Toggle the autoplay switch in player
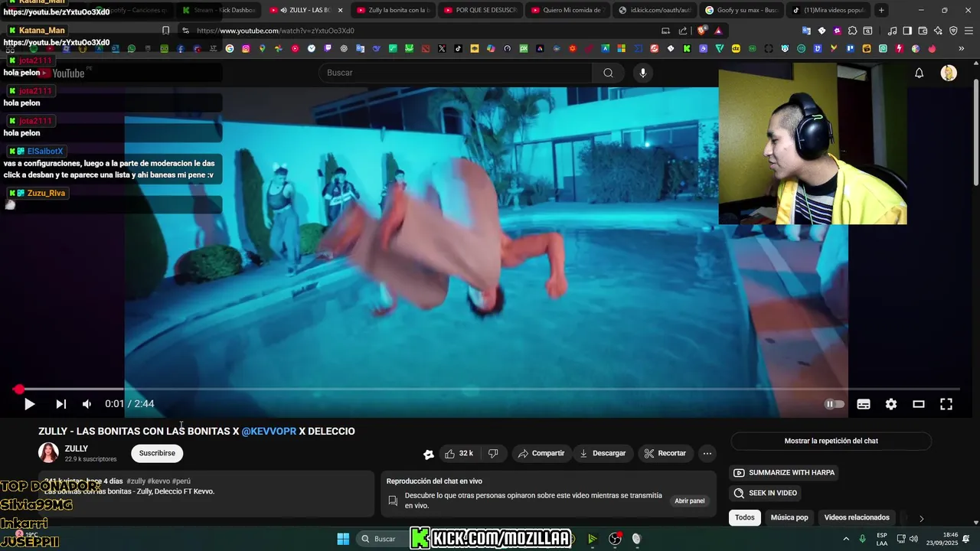 (x=835, y=404)
